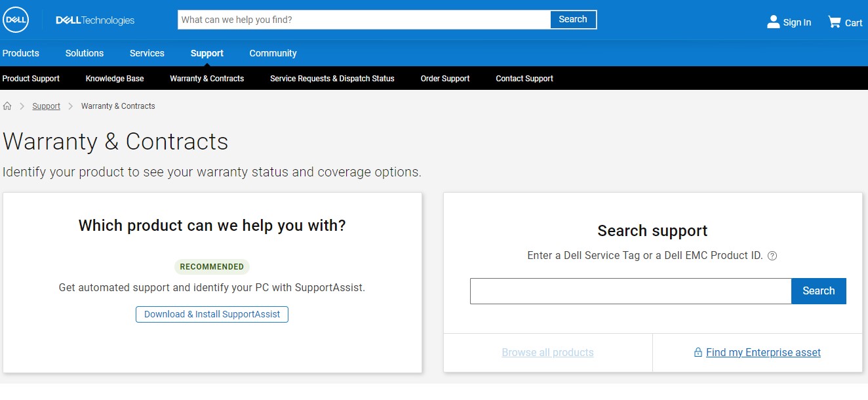Click the Sign In user icon

(774, 22)
